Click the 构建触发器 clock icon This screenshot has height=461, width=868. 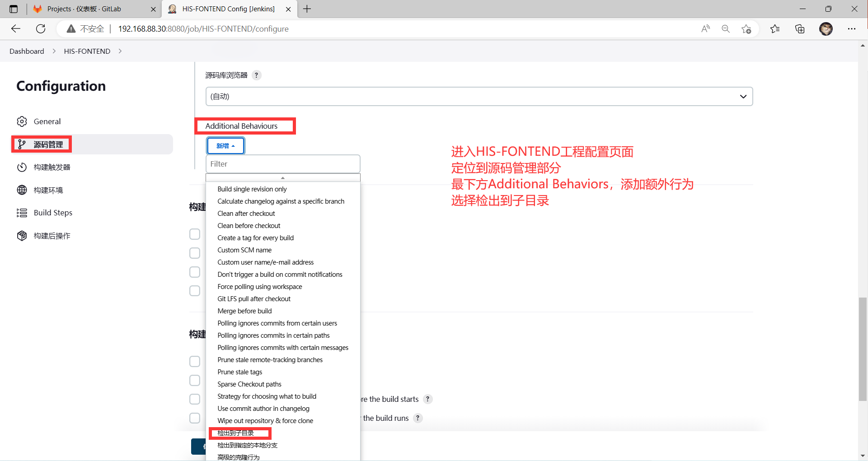pos(22,167)
